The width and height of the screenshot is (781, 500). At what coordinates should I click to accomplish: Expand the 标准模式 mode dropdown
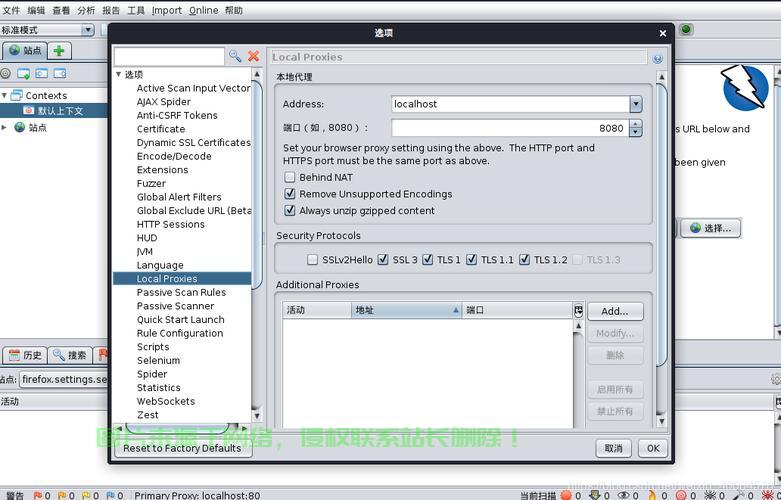pos(88,30)
